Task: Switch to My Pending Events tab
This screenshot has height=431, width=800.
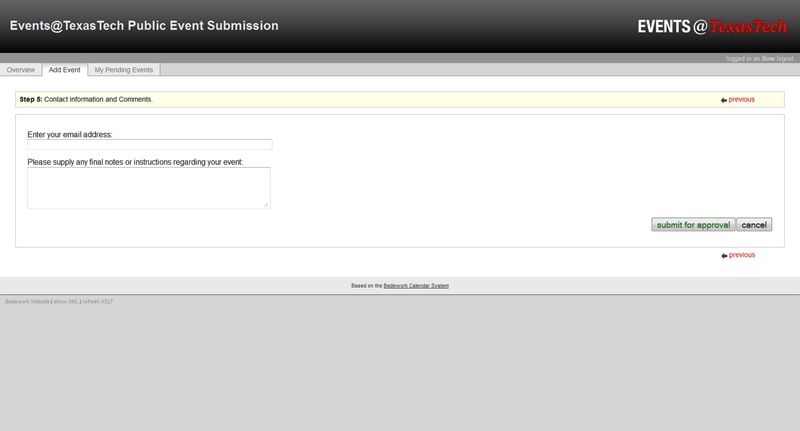Action: click(x=124, y=70)
